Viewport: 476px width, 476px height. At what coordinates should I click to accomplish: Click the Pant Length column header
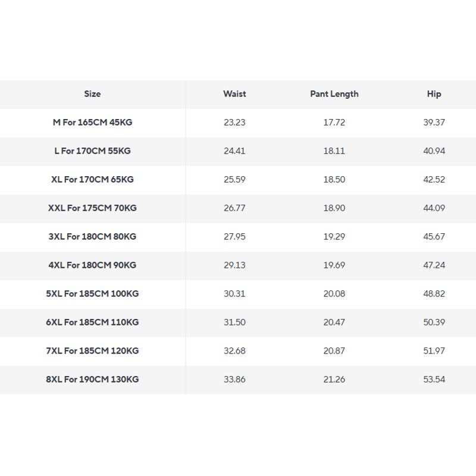coord(334,94)
